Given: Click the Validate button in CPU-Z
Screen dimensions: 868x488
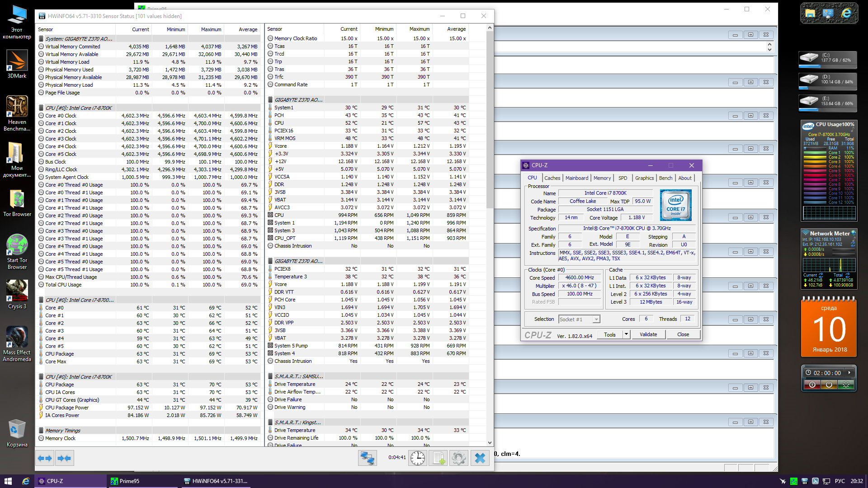Looking at the screenshot, I should coord(648,334).
